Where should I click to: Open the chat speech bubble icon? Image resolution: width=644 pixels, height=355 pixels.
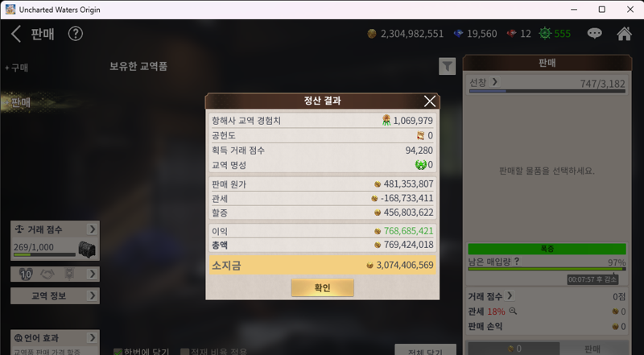click(594, 33)
